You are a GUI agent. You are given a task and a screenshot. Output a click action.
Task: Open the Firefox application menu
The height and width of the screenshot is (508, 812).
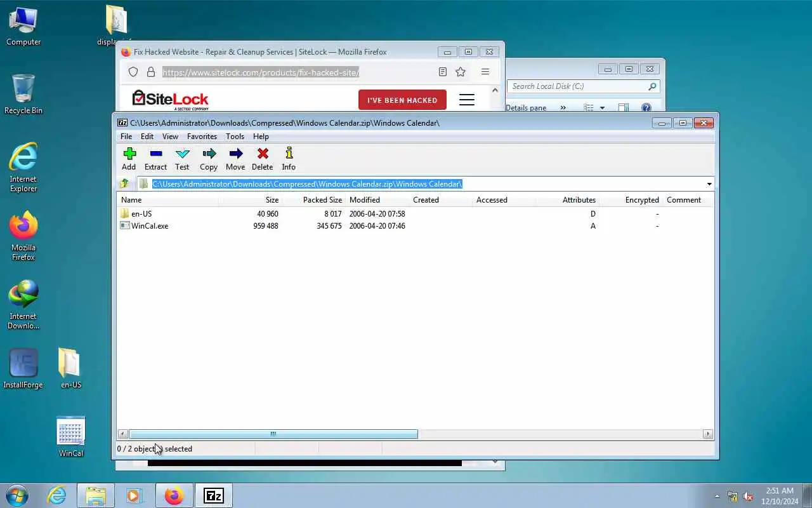click(485, 72)
